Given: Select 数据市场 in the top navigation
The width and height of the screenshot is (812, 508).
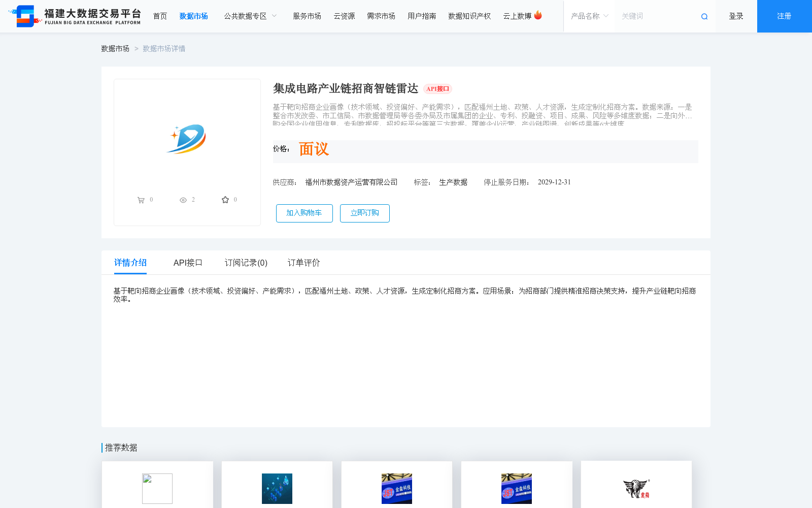Looking at the screenshot, I should point(193,16).
